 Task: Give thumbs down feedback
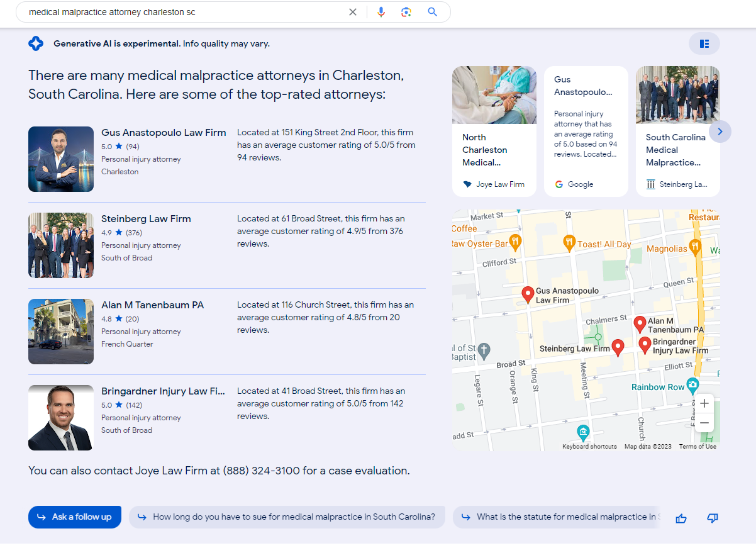point(713,518)
